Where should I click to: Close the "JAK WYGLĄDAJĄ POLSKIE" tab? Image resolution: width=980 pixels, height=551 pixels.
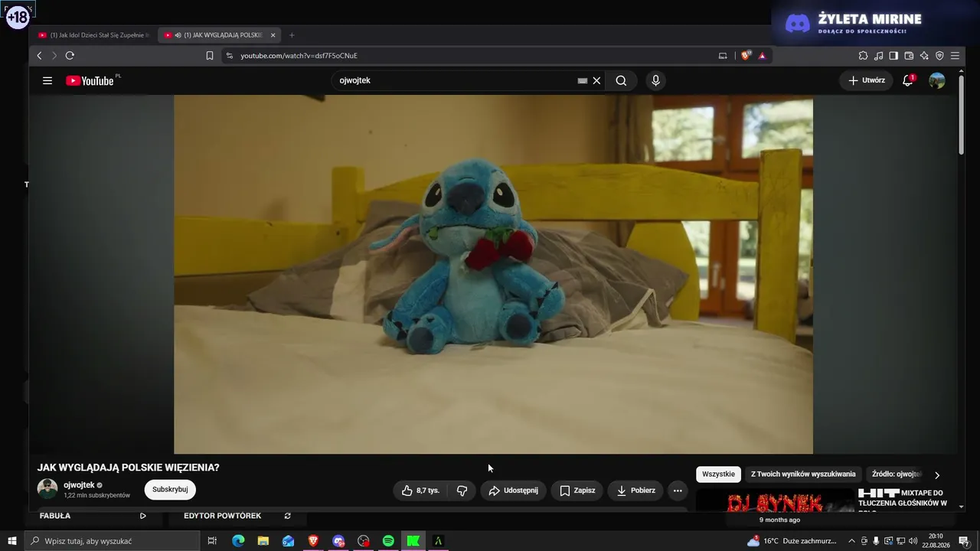click(x=273, y=35)
